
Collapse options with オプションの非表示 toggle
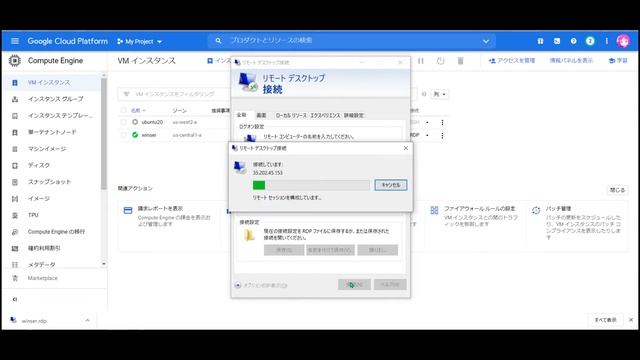pyautogui.click(x=261, y=285)
